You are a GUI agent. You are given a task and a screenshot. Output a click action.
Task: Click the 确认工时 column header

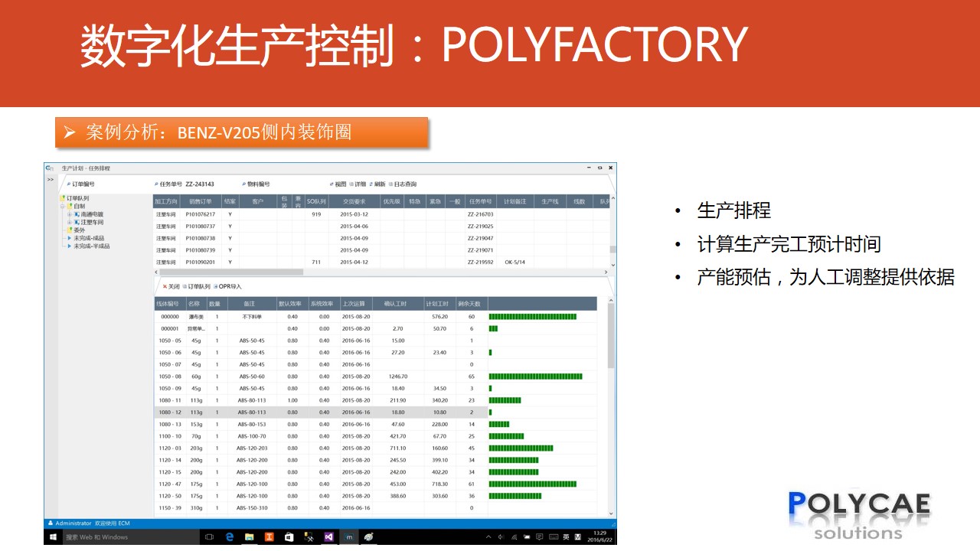click(397, 304)
